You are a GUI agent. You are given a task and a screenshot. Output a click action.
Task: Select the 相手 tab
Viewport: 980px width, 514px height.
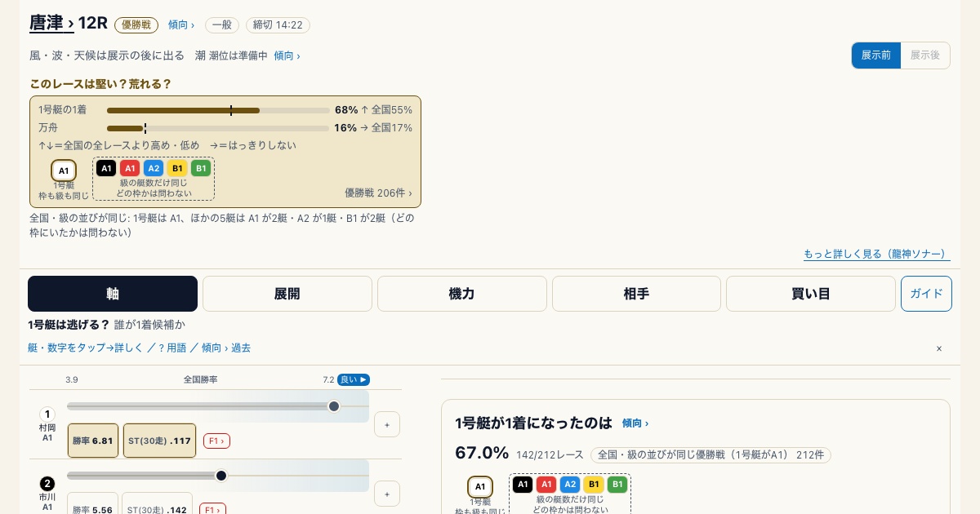coord(636,294)
